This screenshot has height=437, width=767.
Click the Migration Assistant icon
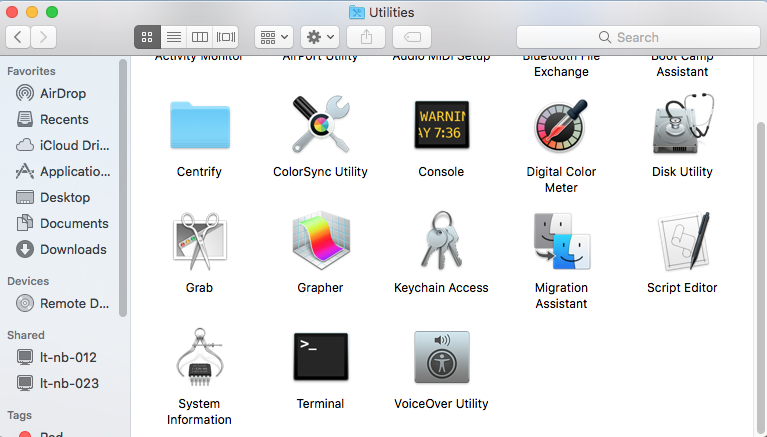[562, 241]
